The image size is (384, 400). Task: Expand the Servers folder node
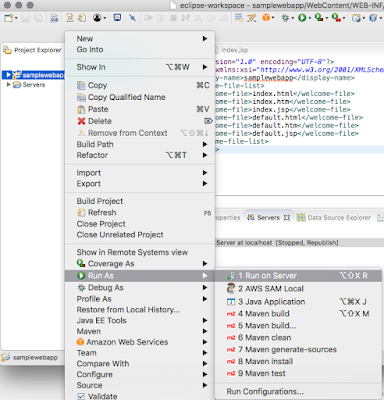(9, 85)
